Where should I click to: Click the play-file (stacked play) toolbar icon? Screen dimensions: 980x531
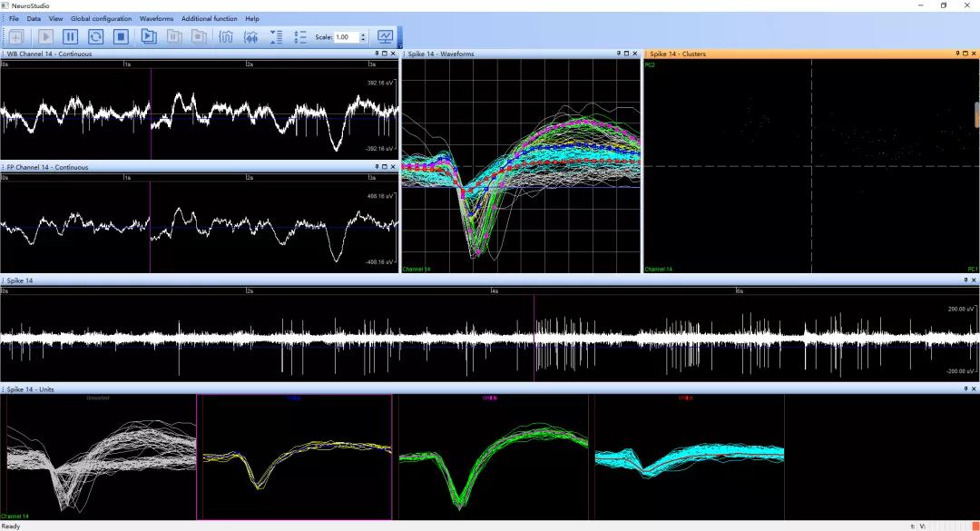tap(148, 37)
